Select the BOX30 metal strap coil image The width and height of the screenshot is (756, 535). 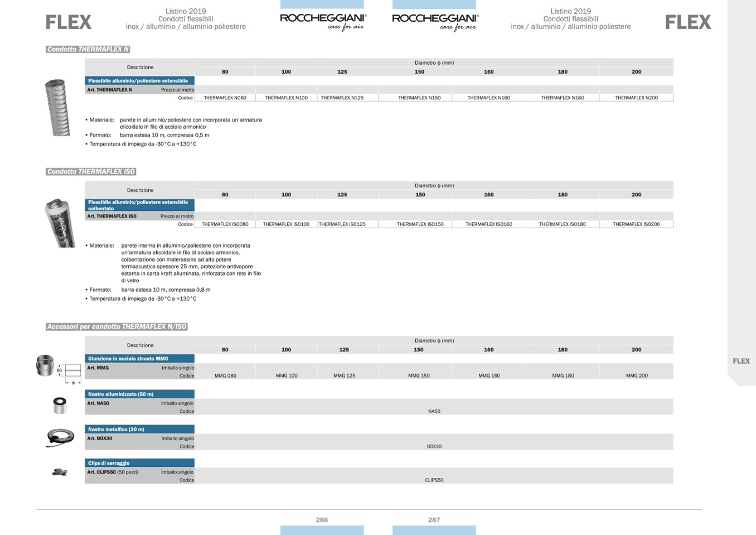(60, 437)
